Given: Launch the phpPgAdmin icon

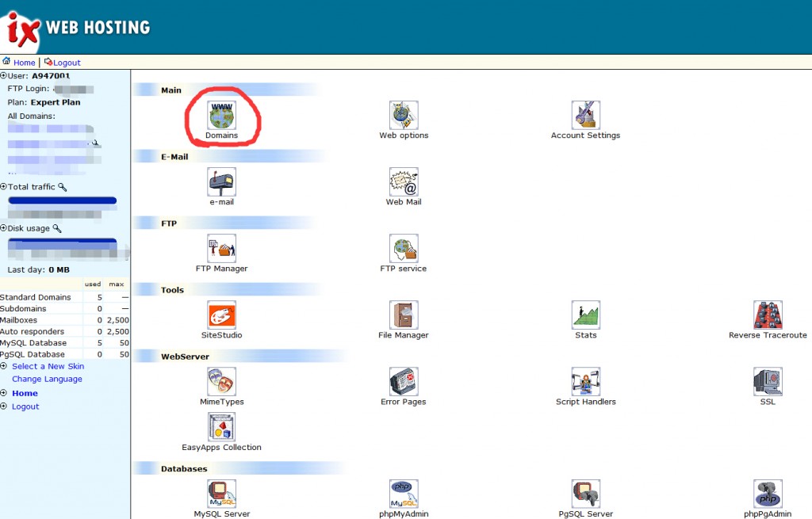Looking at the screenshot, I should click(768, 494).
